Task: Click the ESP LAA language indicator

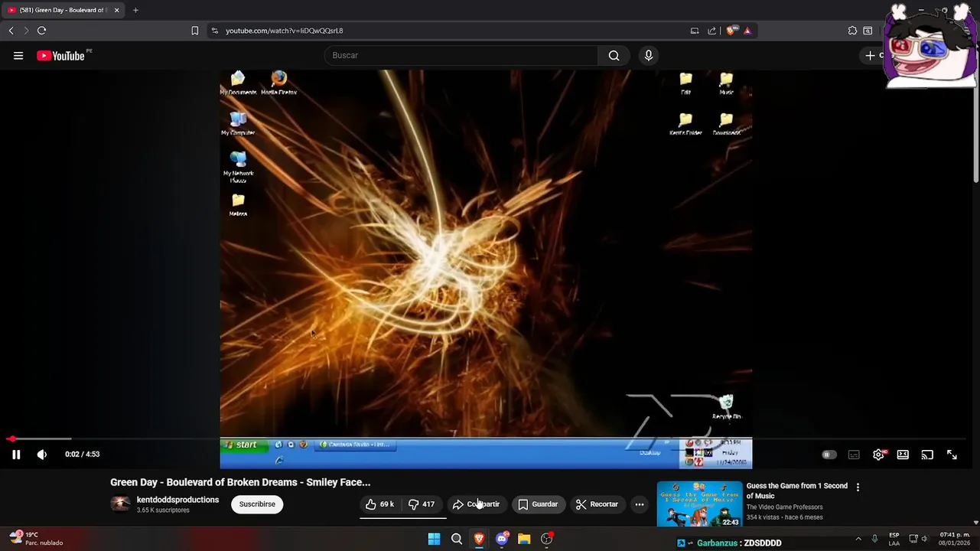Action: click(894, 539)
